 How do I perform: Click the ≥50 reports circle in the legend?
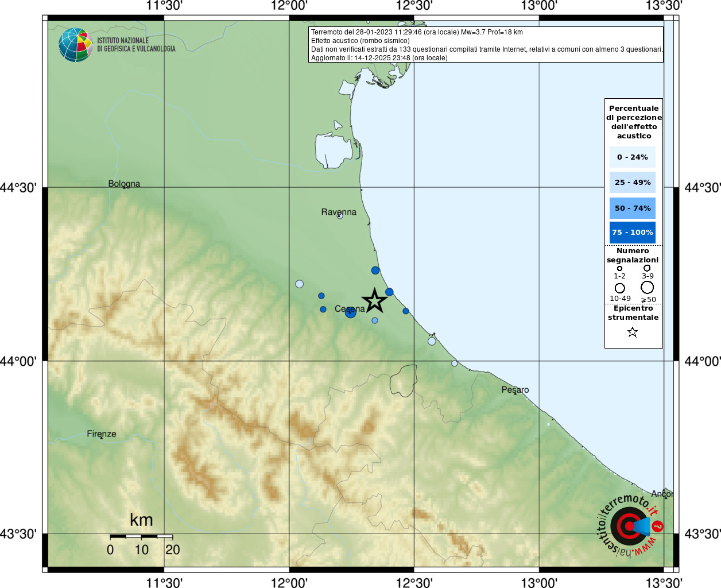point(648,288)
